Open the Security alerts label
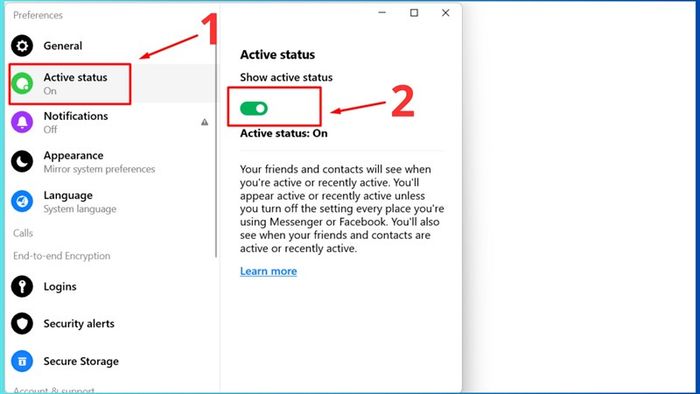Viewport: 700px width, 394px height. pyautogui.click(x=79, y=323)
